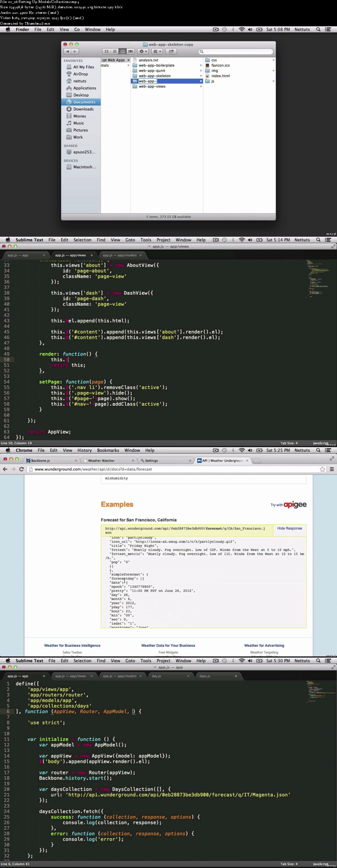Close the day.js tab in Sublime
This screenshot has height=868, width=337.
pyautogui.click(x=188, y=676)
